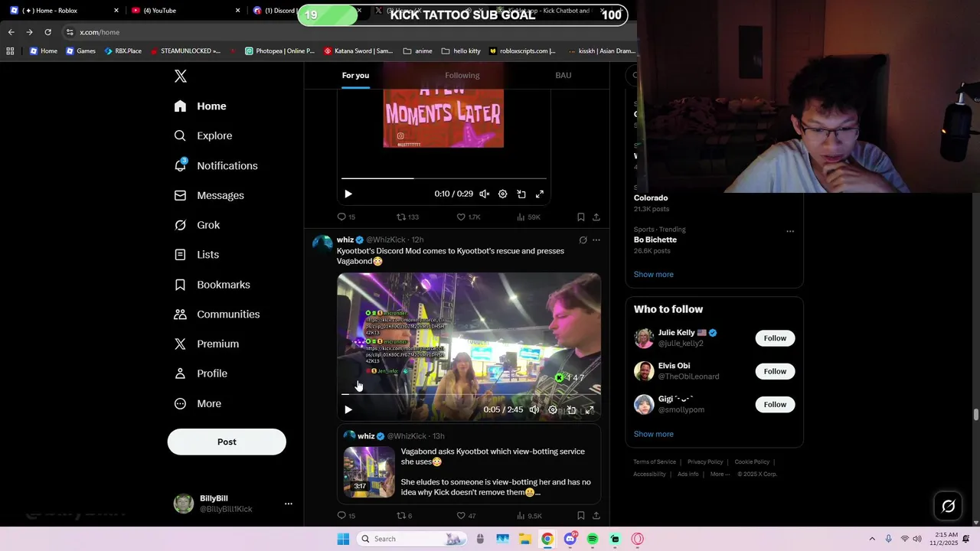Open @WhizKick handle on 12h post
980x551 pixels.
(x=386, y=240)
